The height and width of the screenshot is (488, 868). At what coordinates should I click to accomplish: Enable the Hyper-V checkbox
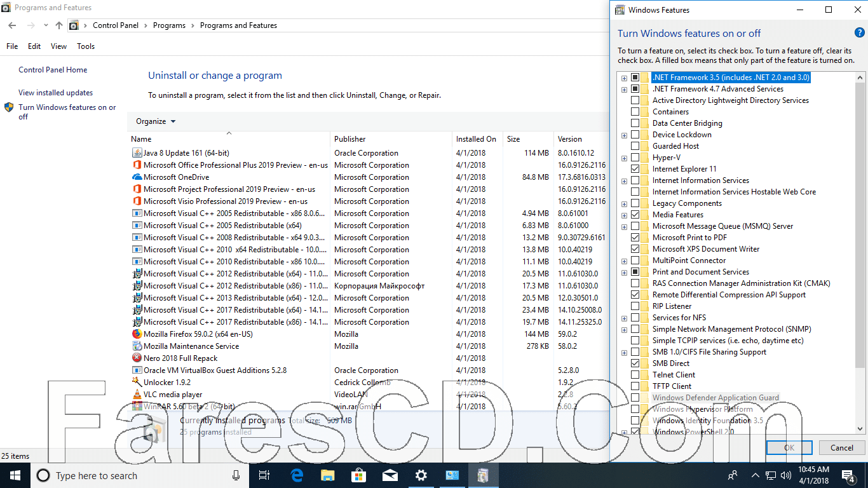click(x=635, y=158)
